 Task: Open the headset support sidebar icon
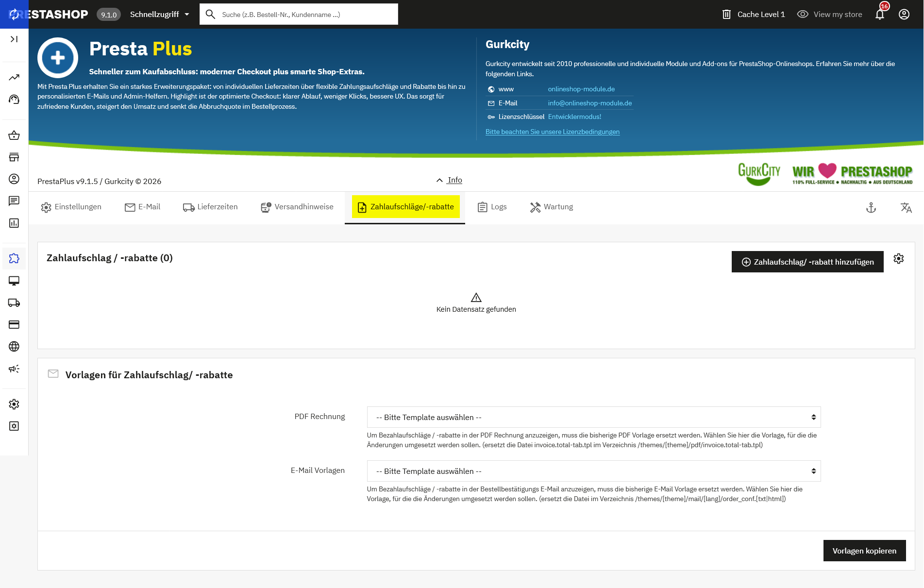click(x=14, y=100)
